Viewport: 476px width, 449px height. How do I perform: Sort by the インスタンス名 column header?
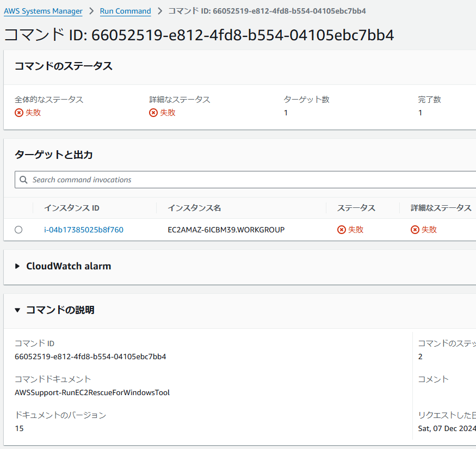click(194, 208)
